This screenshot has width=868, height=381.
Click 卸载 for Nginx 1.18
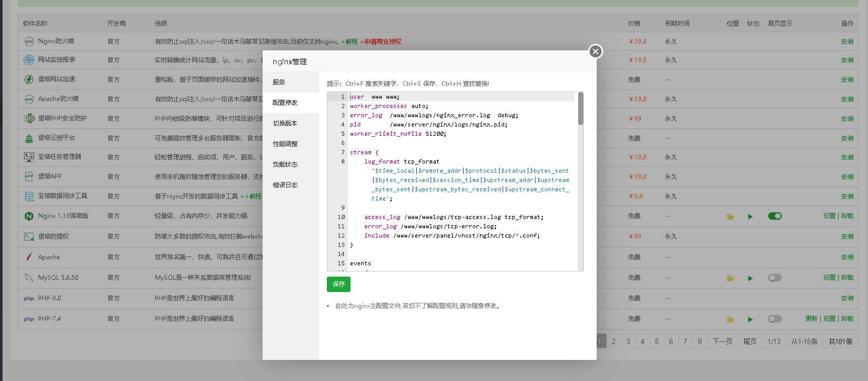(847, 216)
